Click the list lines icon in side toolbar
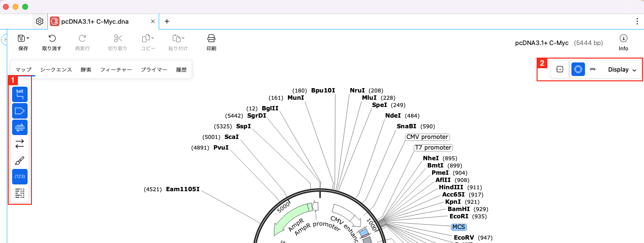Image resolution: width=644 pixels, height=243 pixels. pos(20,193)
